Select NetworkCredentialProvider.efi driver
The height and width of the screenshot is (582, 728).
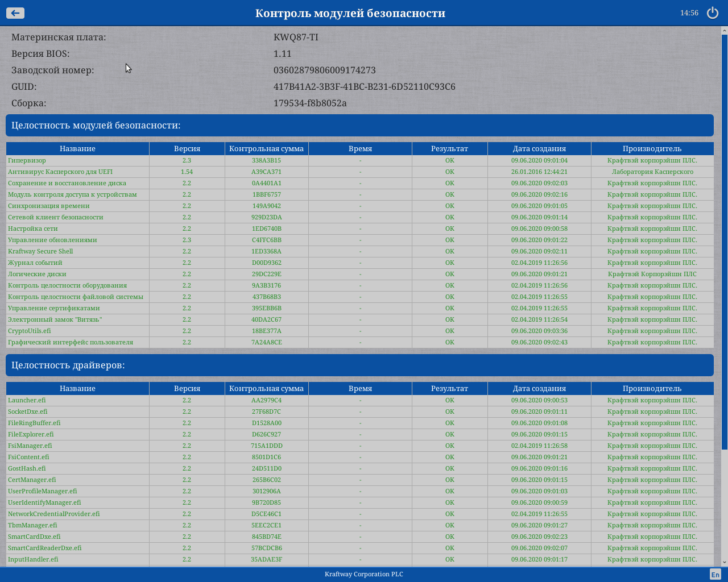(x=54, y=514)
